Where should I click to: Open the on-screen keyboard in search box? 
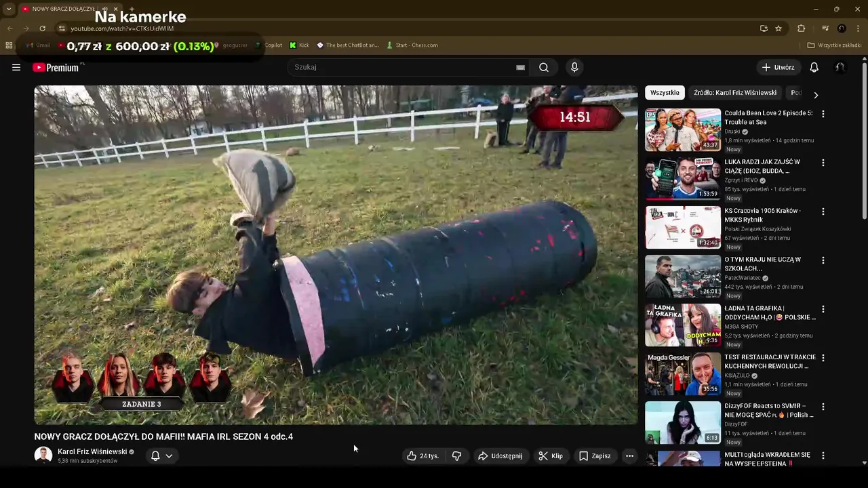[x=520, y=67]
